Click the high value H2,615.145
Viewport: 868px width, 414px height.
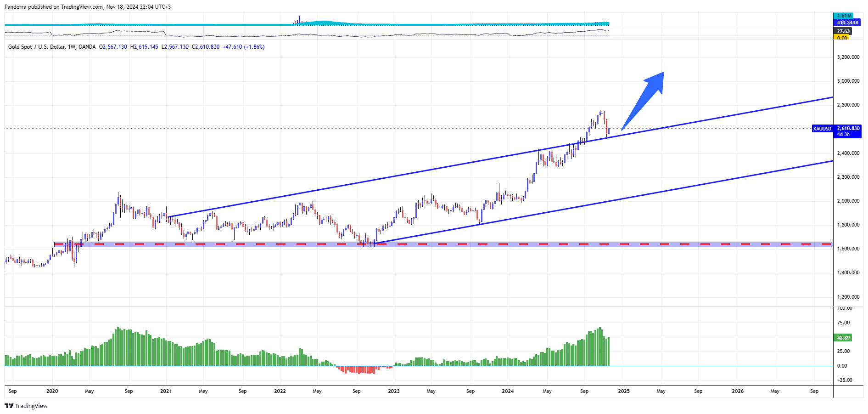(144, 47)
